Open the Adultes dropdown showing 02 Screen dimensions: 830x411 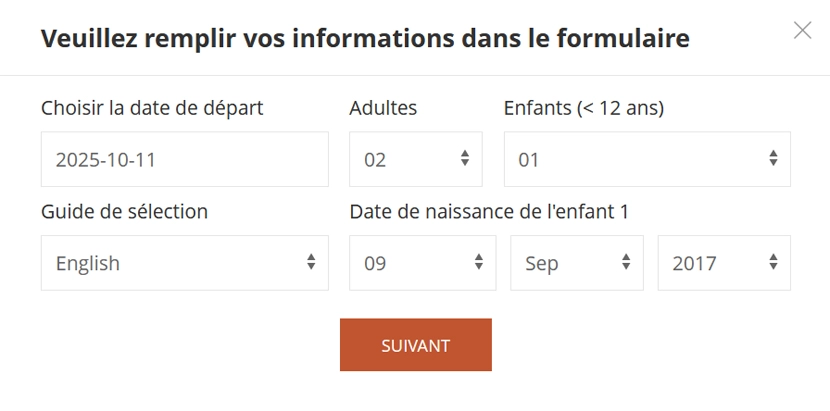pyautogui.click(x=405, y=159)
